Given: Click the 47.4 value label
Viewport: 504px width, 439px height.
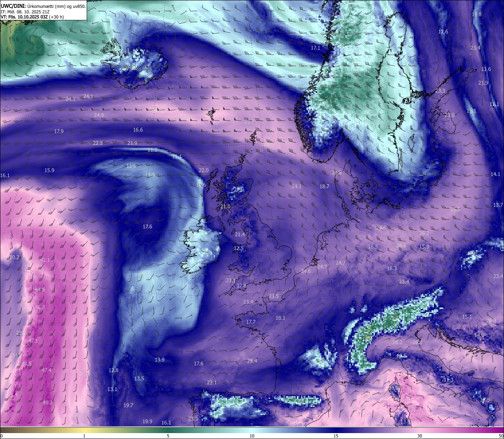Looking at the screenshot, I should pos(46,370).
